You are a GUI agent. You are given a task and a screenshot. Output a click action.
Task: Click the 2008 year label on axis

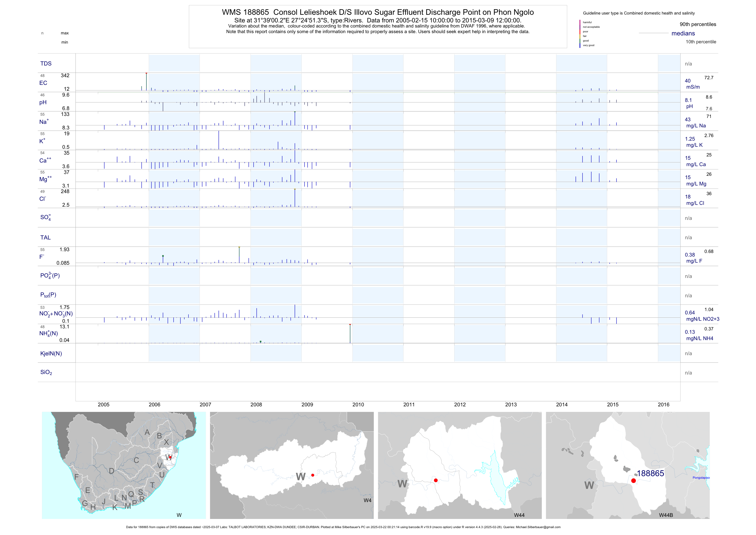tap(256, 405)
